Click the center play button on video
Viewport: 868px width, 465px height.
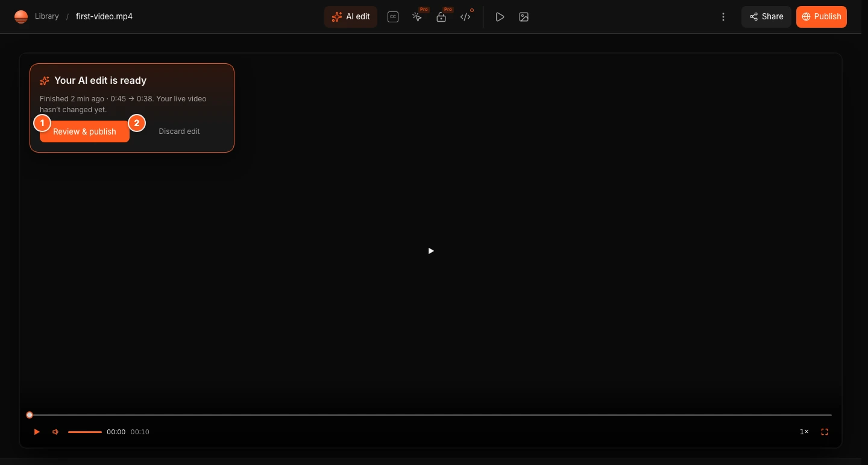coord(430,251)
